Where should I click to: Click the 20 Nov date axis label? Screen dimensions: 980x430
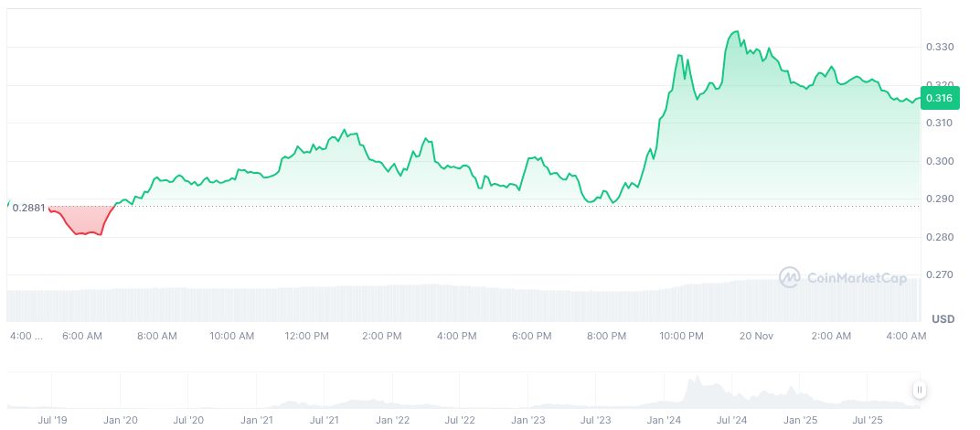tap(756, 336)
